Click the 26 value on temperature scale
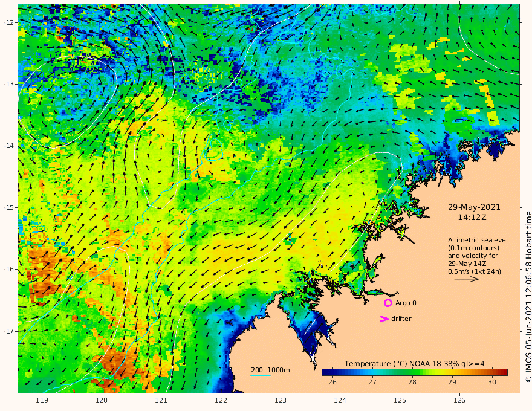The image size is (532, 411). click(x=332, y=382)
